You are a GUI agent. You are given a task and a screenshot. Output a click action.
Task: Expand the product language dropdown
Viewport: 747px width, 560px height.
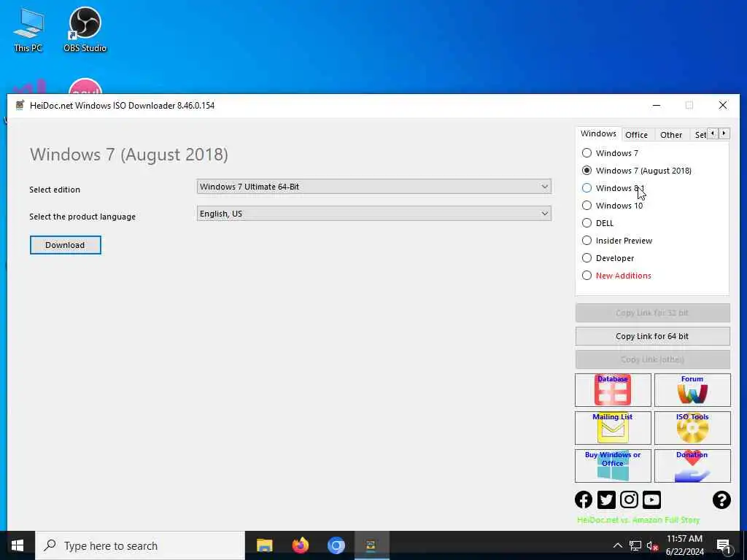tap(374, 214)
